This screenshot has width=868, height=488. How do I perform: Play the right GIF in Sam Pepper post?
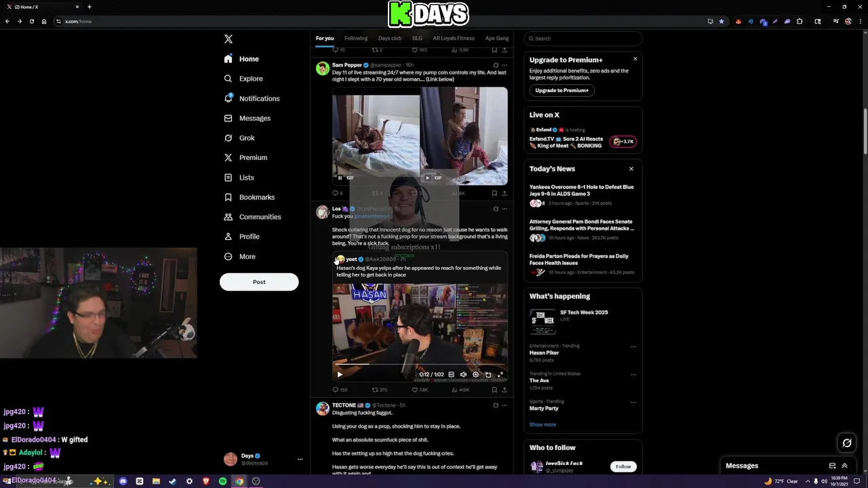point(427,178)
